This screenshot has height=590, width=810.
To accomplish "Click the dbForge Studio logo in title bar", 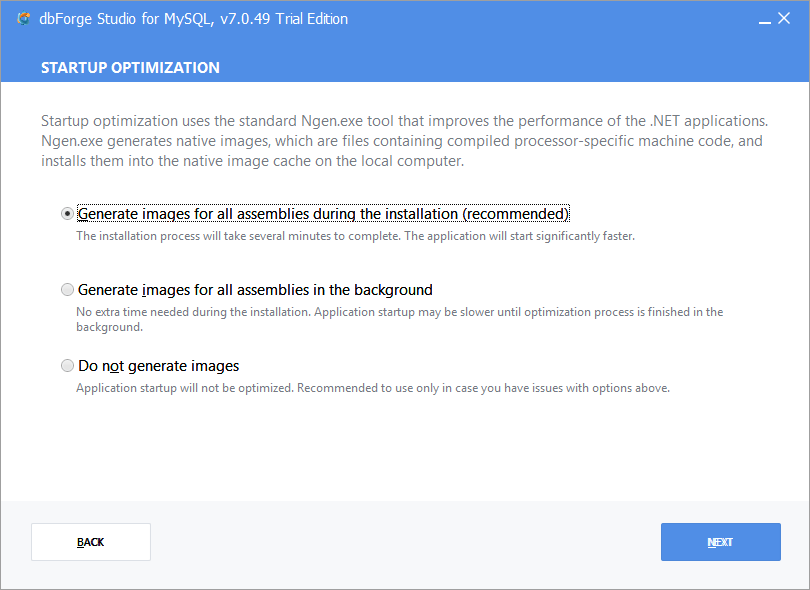I will pyautogui.click(x=24, y=19).
